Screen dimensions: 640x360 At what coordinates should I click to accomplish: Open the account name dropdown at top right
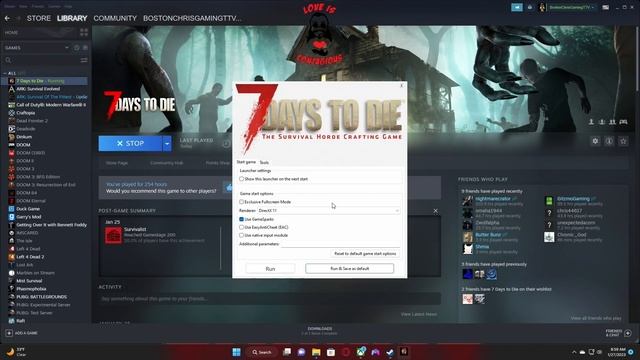coord(571,7)
